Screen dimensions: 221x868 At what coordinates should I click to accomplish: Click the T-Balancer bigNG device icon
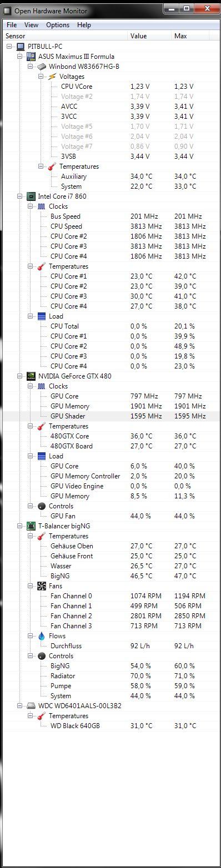pyautogui.click(x=32, y=526)
